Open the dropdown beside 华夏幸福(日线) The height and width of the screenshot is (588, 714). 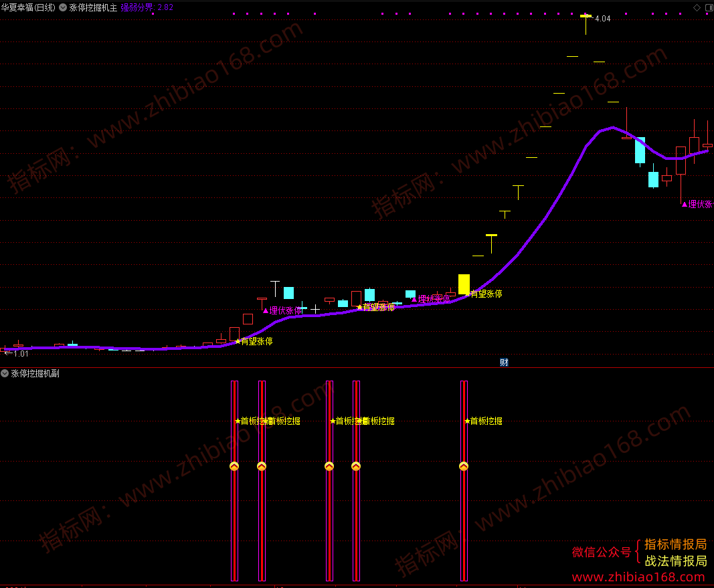[63, 7]
